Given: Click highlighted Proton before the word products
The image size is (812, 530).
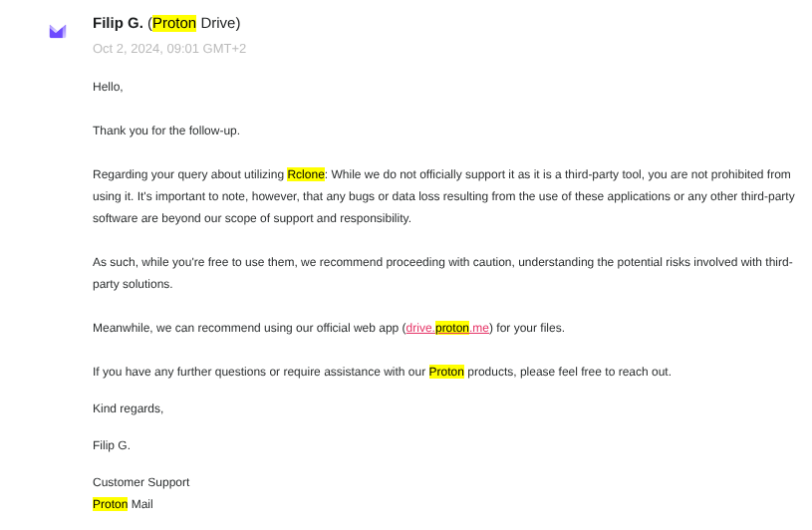Looking at the screenshot, I should [x=446, y=372].
